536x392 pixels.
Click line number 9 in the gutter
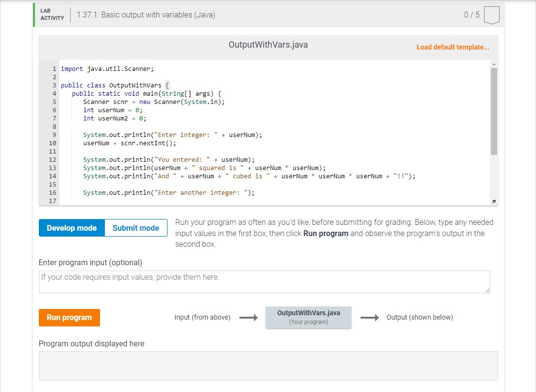click(x=53, y=135)
